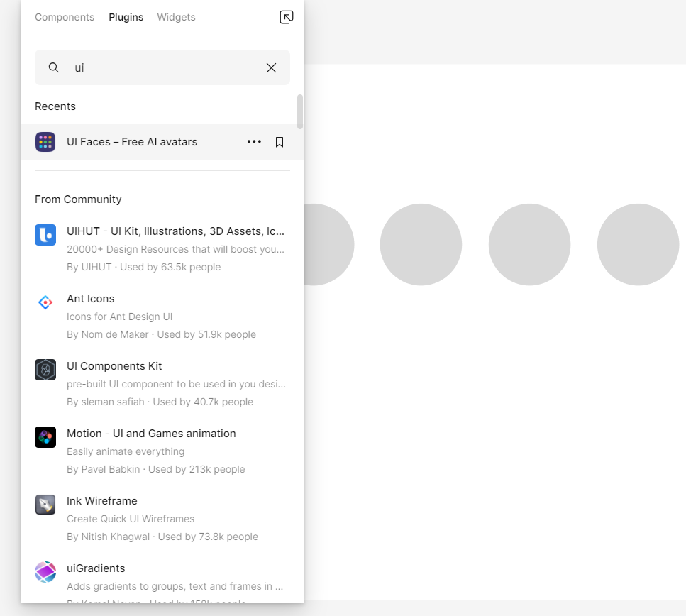Click the pop-out panel arrow icon

286,17
